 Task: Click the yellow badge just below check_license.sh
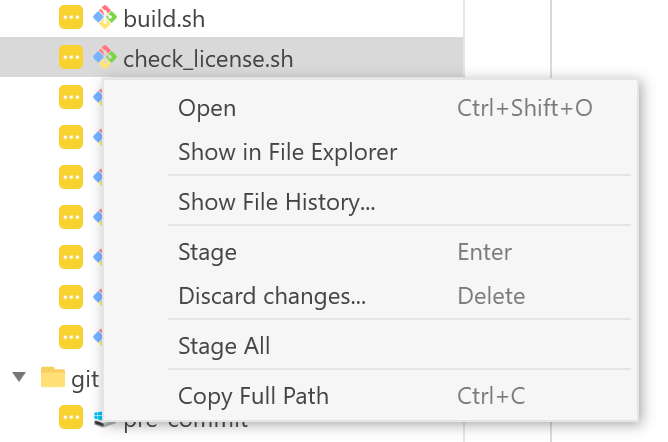[71, 97]
